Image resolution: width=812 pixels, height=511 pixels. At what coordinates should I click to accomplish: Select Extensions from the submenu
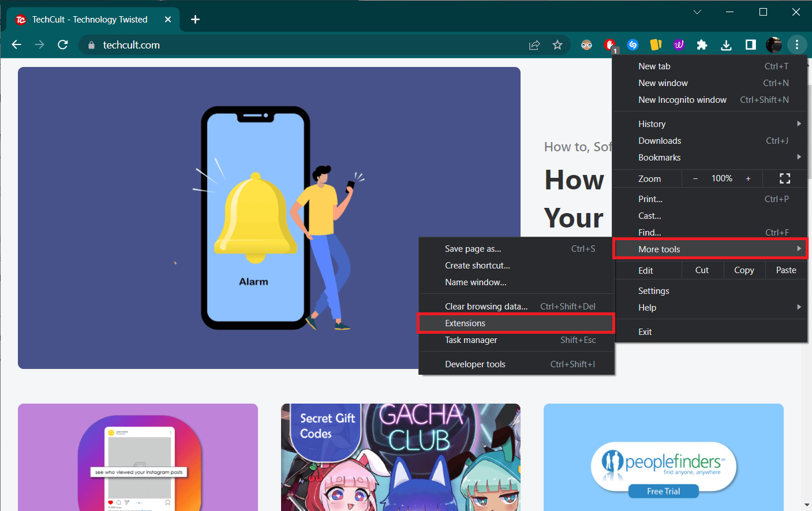click(465, 323)
